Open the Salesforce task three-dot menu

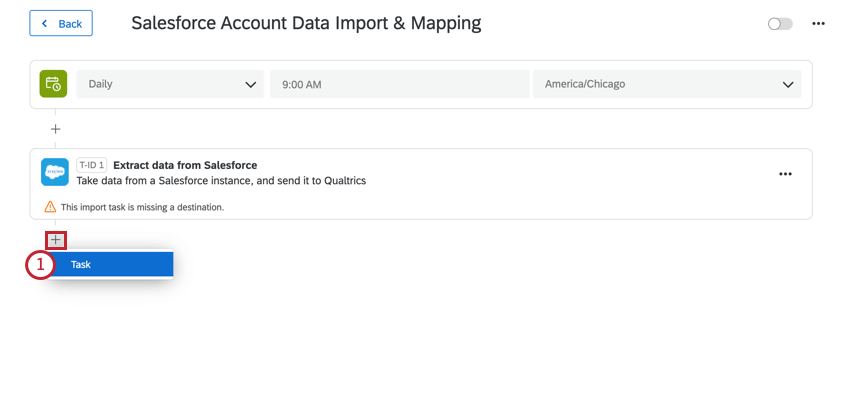[785, 174]
